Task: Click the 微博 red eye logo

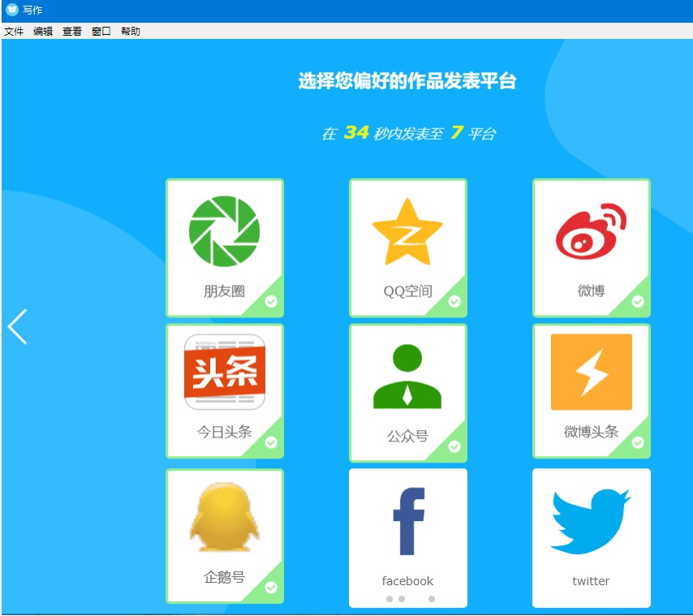Action: 591,231
